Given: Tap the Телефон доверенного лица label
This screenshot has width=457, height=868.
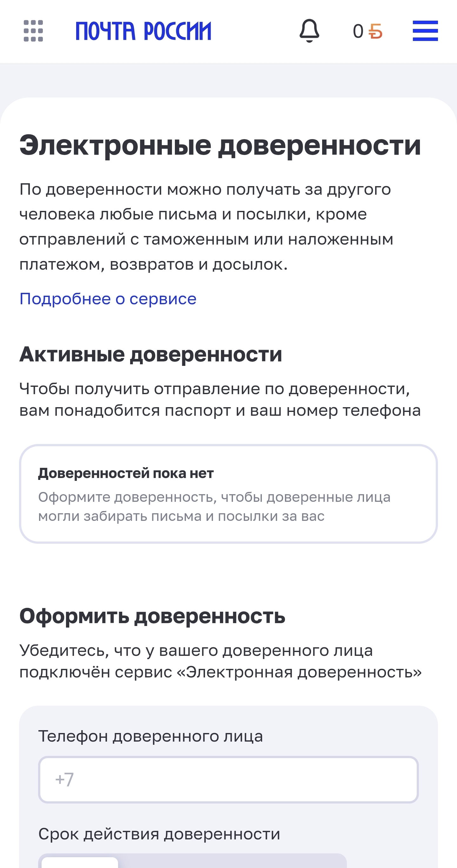Looking at the screenshot, I should [x=150, y=736].
